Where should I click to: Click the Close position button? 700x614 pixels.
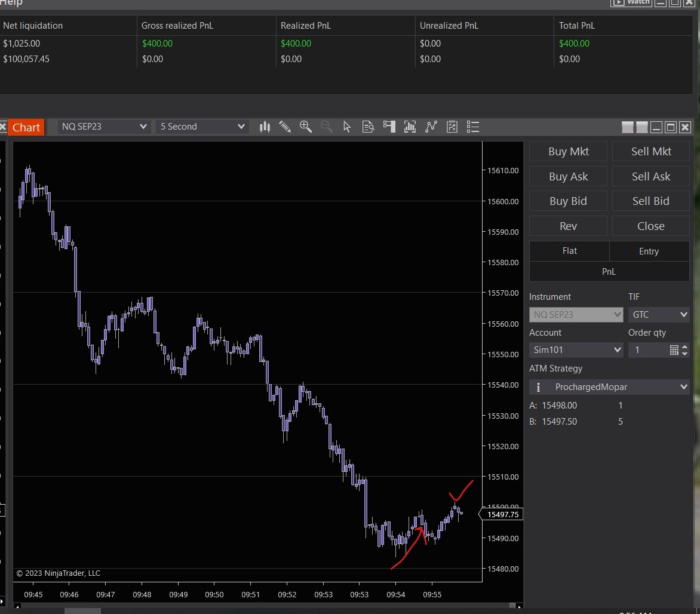point(650,226)
